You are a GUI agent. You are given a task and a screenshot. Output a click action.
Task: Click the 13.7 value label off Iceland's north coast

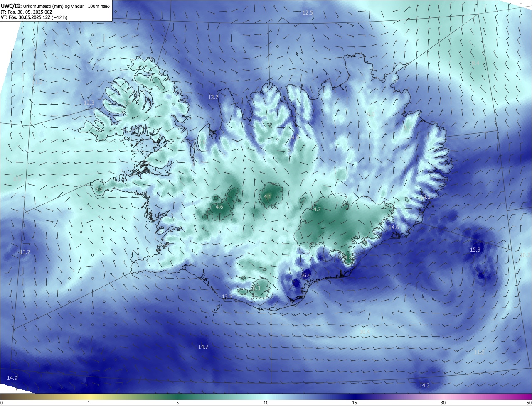click(x=213, y=97)
